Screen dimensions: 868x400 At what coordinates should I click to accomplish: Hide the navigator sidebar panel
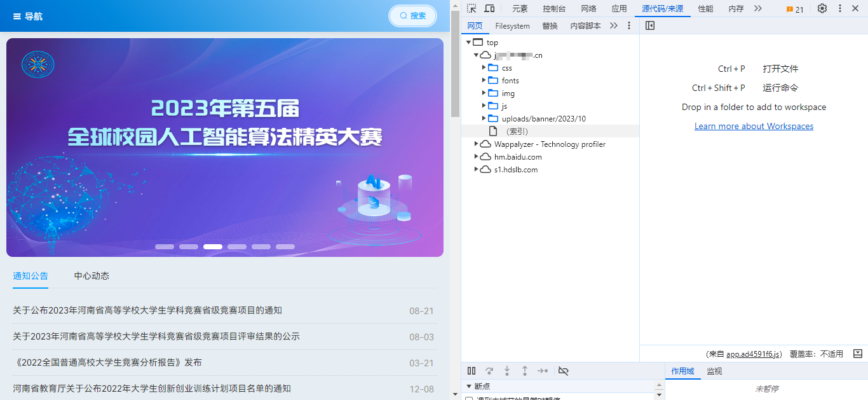tap(649, 25)
